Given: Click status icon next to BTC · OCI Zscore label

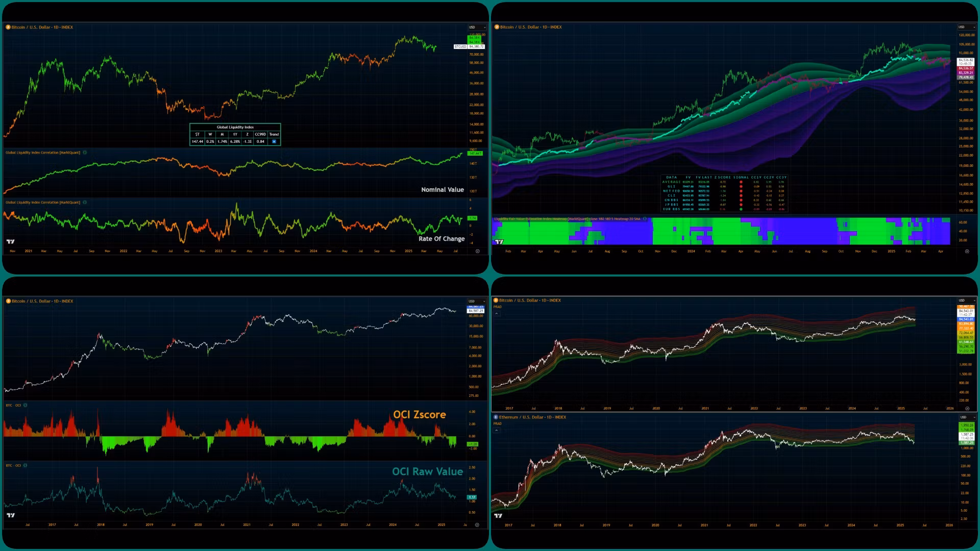Looking at the screenshot, I should click(26, 405).
